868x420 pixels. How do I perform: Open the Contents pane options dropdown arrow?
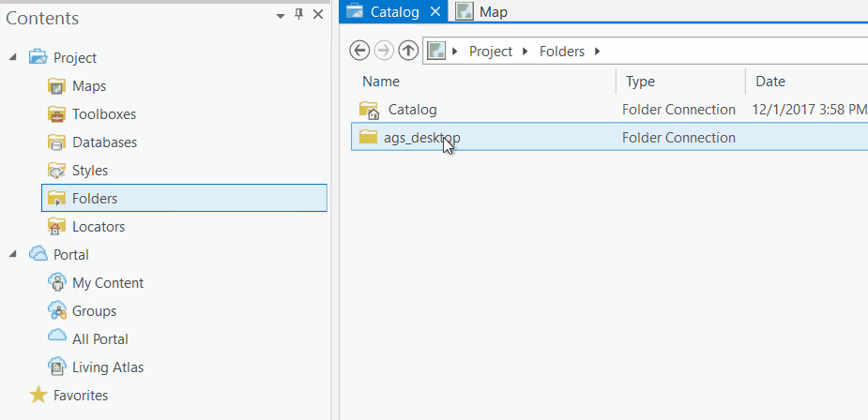(x=281, y=15)
